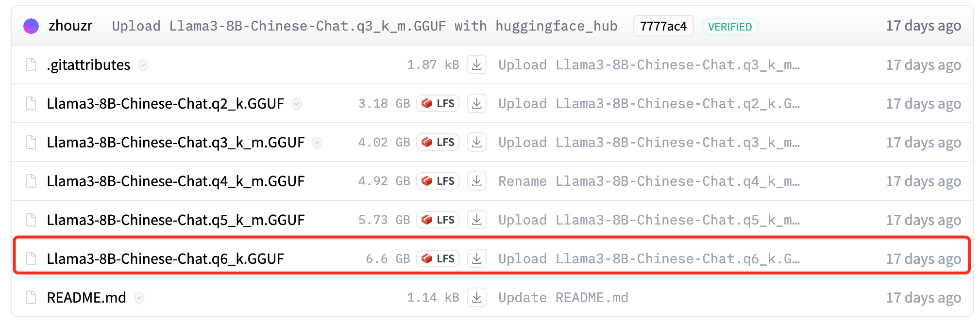Screen dimensions: 980x322
Task: Click the safety shield icon beside .gitattributes
Action: (x=143, y=65)
